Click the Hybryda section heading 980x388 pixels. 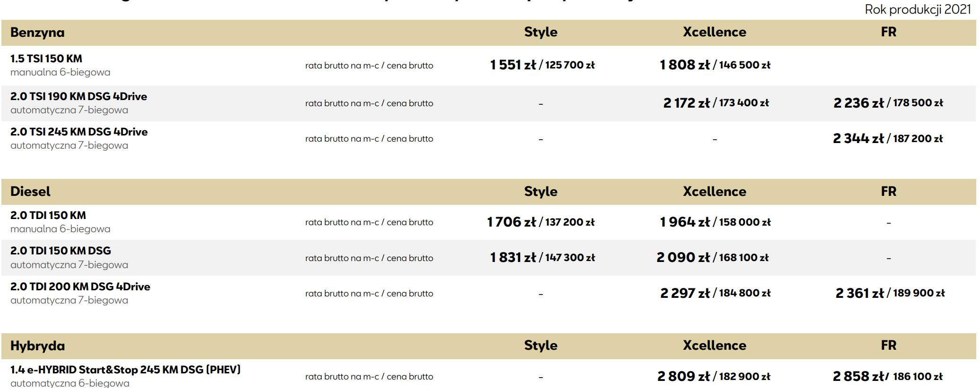click(x=37, y=346)
